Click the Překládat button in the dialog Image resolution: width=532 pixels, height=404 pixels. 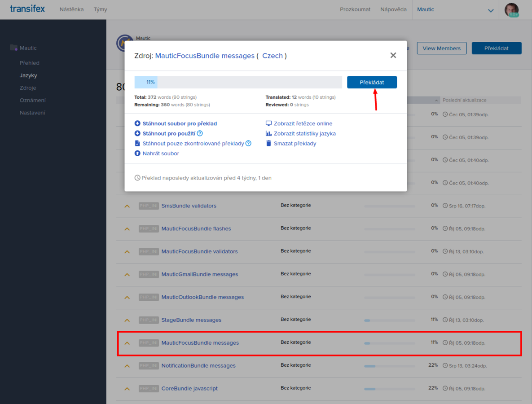click(372, 82)
